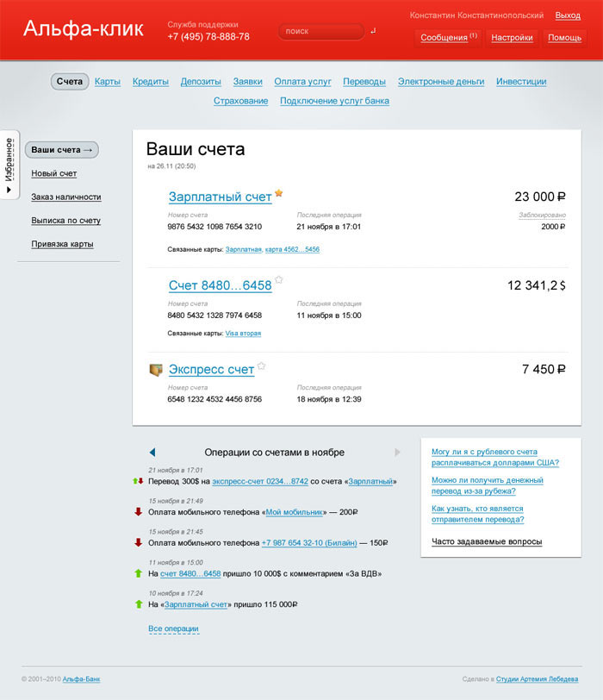Click green up arrow beside 115 000 deposit

(138, 604)
